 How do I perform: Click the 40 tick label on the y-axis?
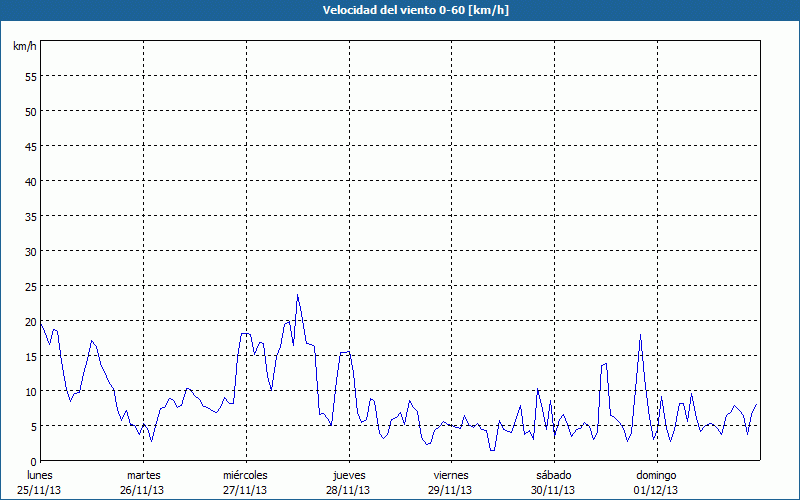pos(30,181)
